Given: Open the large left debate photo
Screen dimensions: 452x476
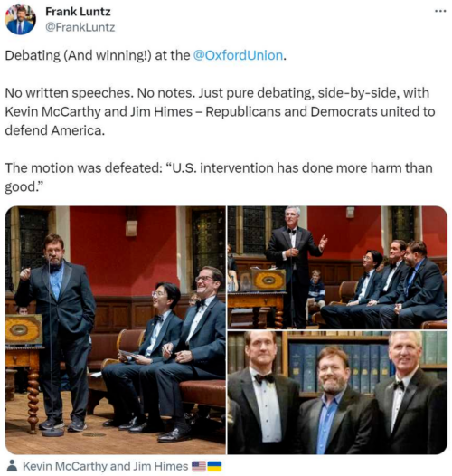Looking at the screenshot, I should 116,330.
